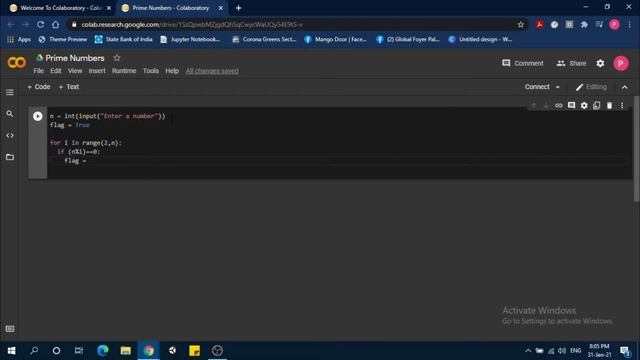This screenshot has height=360, width=640.
Task: Open the browser extensions puzzle icon
Action: (584, 24)
